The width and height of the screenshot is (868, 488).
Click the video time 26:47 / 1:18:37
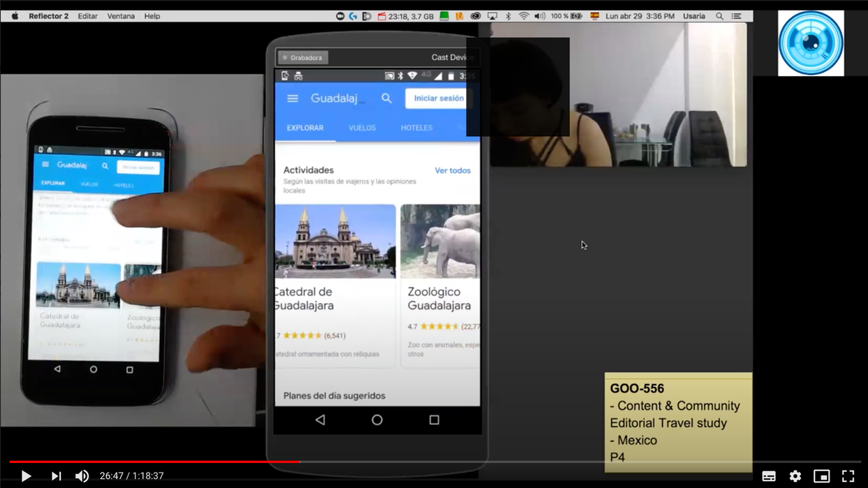pyautogui.click(x=131, y=476)
